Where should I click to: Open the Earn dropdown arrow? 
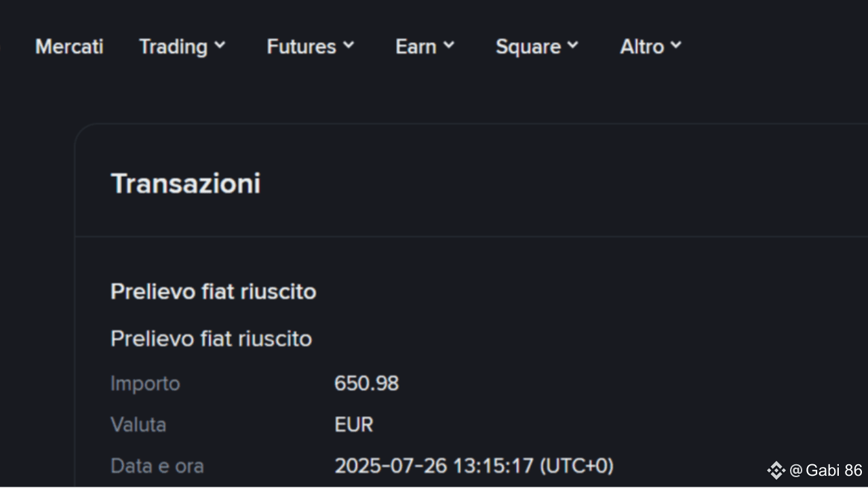(x=449, y=45)
